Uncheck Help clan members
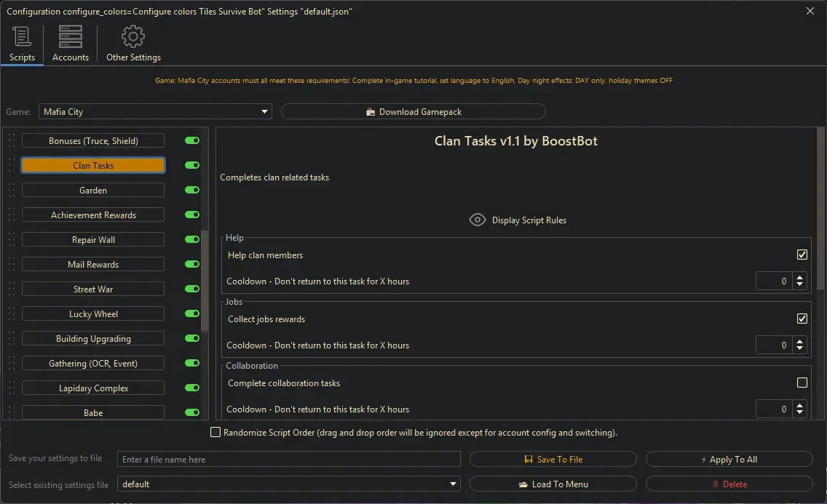 (802, 255)
